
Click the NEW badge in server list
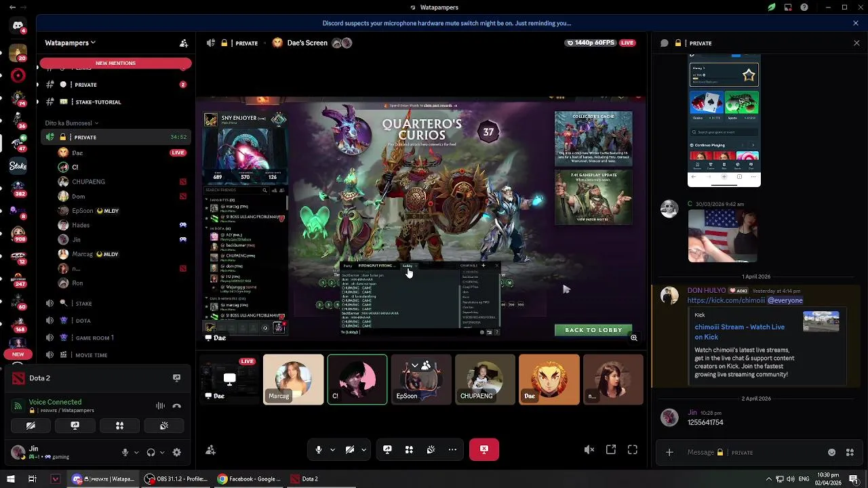(x=18, y=354)
